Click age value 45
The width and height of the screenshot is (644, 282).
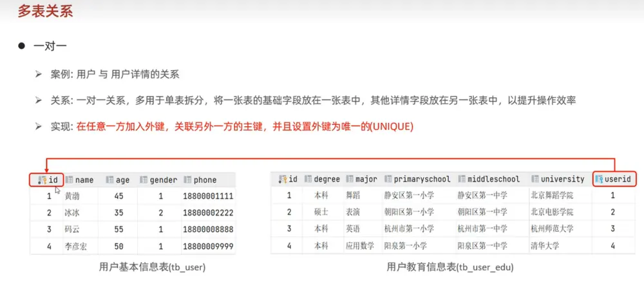(118, 196)
